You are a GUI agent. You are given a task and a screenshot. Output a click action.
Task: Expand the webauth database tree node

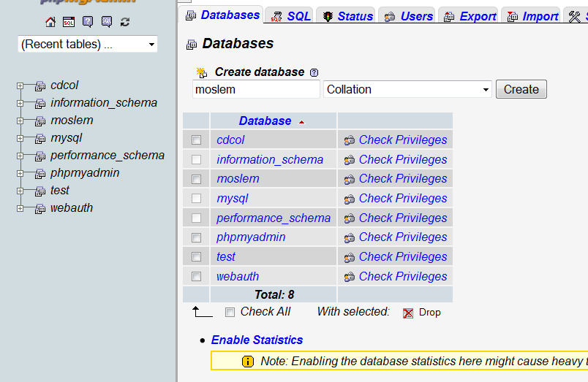coord(20,209)
